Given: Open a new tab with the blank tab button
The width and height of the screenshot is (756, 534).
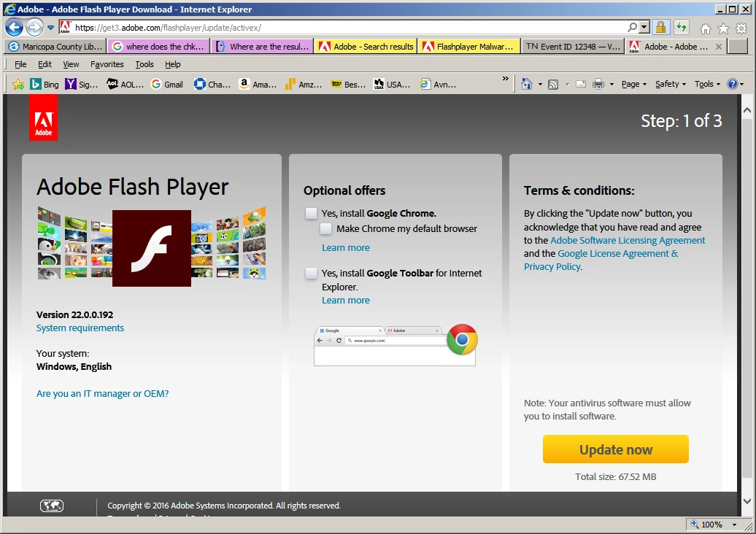Looking at the screenshot, I should point(737,46).
